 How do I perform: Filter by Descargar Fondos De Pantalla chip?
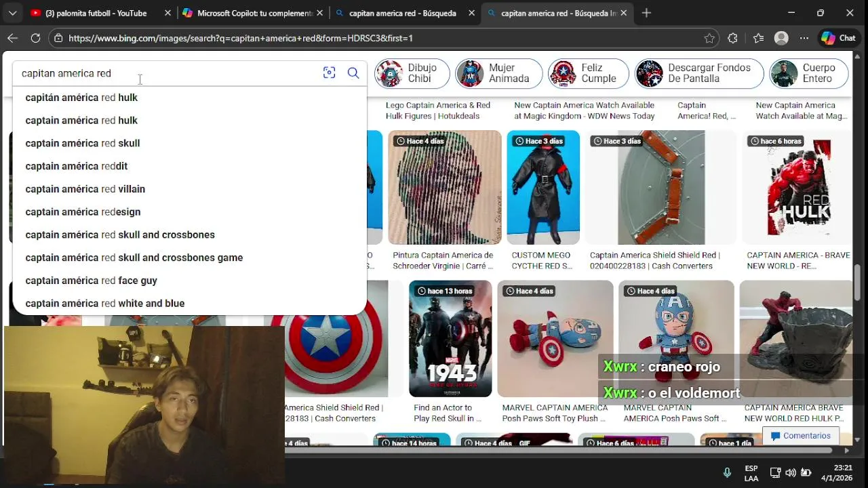pos(698,73)
